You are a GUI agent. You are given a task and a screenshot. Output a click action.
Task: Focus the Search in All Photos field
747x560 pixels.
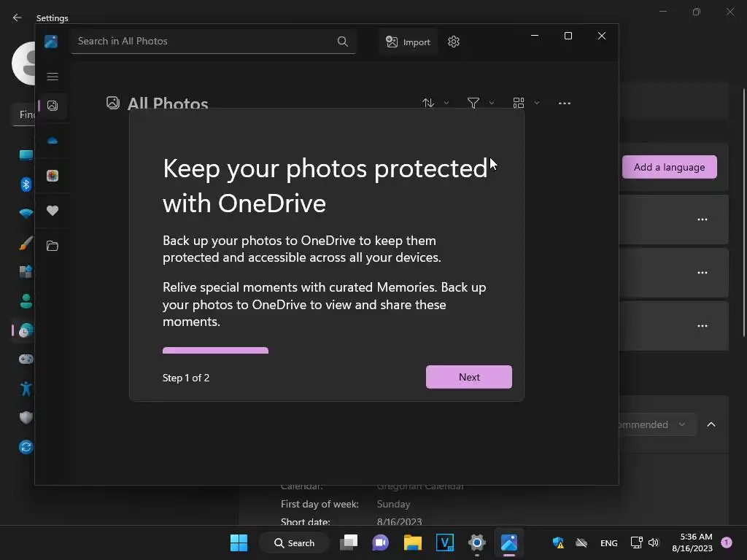[213, 42]
